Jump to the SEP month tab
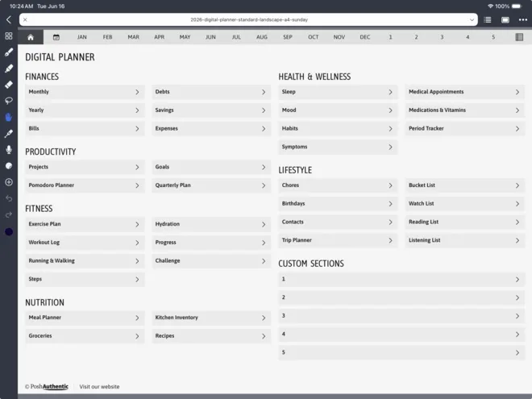Viewport: 532px width, 399px height. click(x=288, y=37)
